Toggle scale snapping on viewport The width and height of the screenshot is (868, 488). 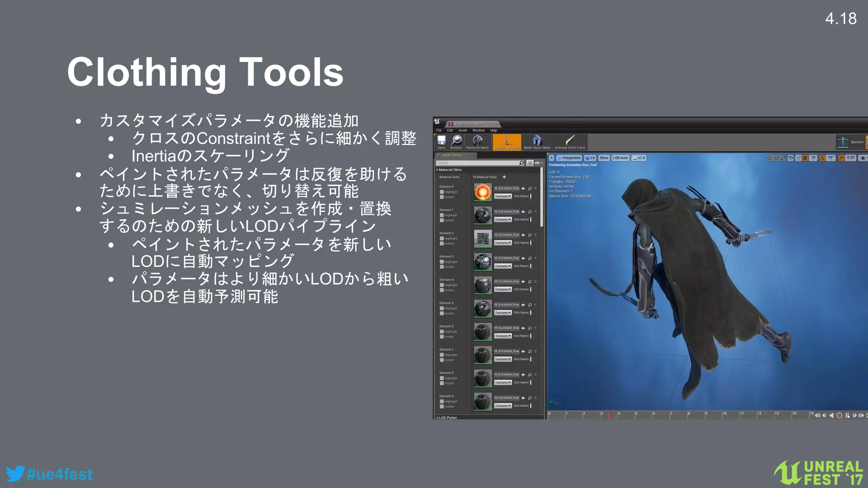point(841,158)
